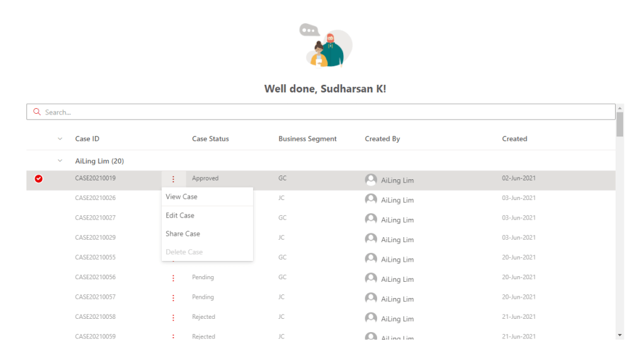Click Share Case in the context menu
The width and height of the screenshot is (644, 361).
[183, 234]
